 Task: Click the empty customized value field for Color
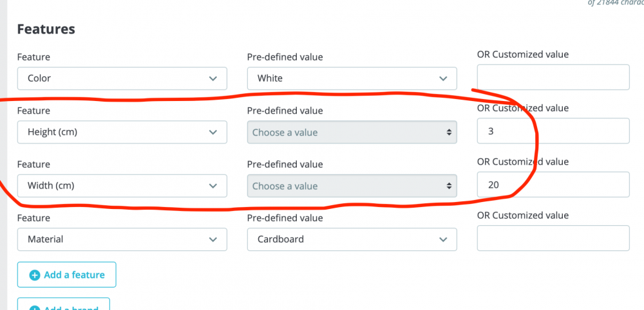coord(553,78)
